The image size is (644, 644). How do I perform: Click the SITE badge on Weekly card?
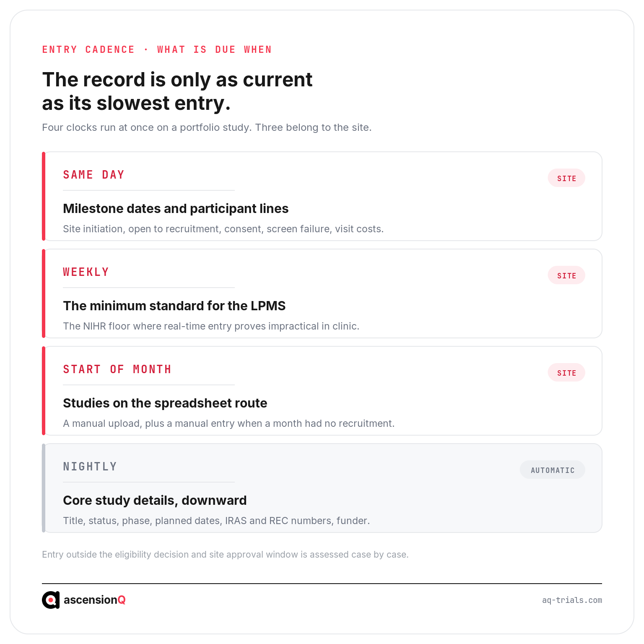pos(566,275)
